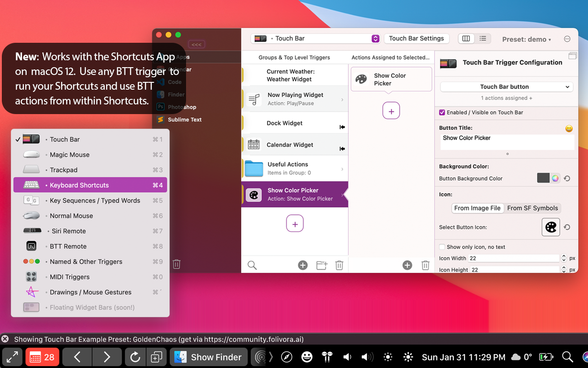
Task: Switch to list view layout icon
Action: coord(483,39)
